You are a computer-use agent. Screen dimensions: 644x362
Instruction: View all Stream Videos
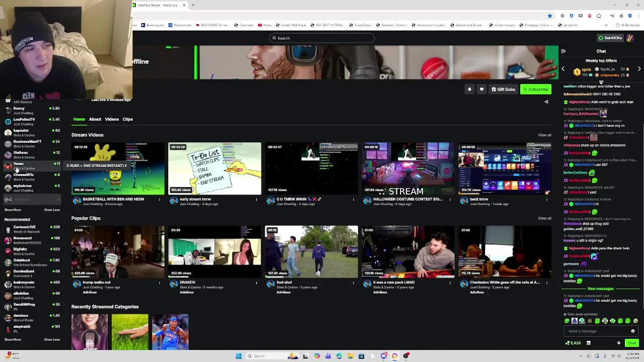click(x=544, y=135)
